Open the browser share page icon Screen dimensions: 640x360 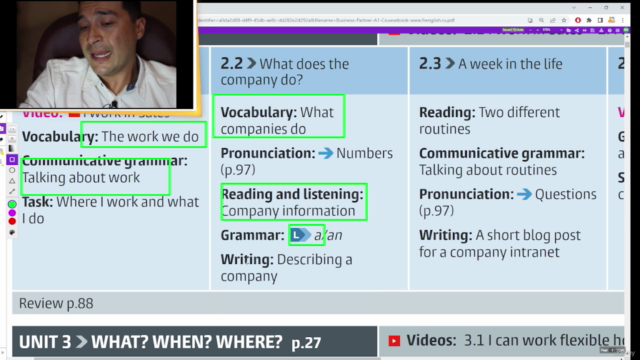(553, 20)
